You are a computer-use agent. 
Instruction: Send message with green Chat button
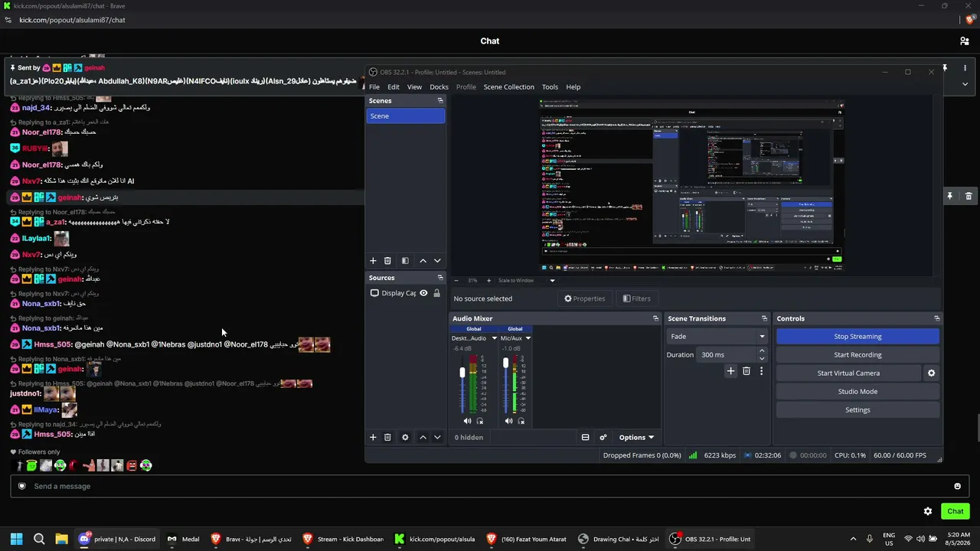[x=955, y=511]
